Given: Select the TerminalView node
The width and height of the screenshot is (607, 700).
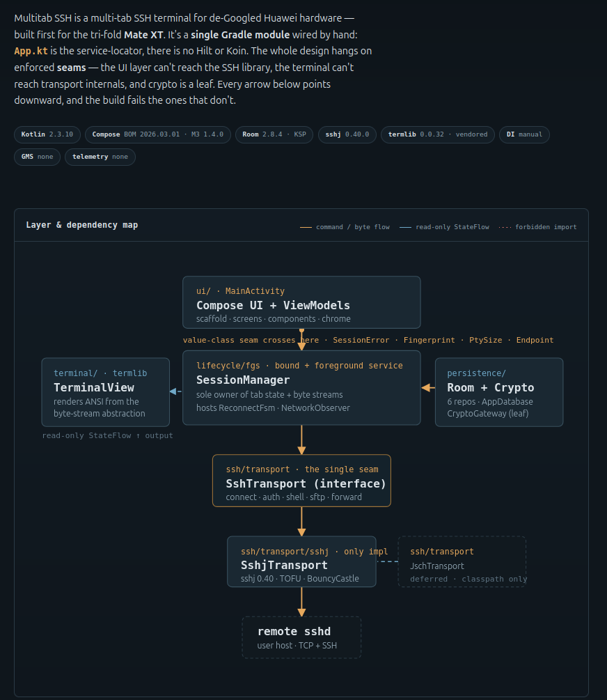Looking at the screenshot, I should (105, 392).
